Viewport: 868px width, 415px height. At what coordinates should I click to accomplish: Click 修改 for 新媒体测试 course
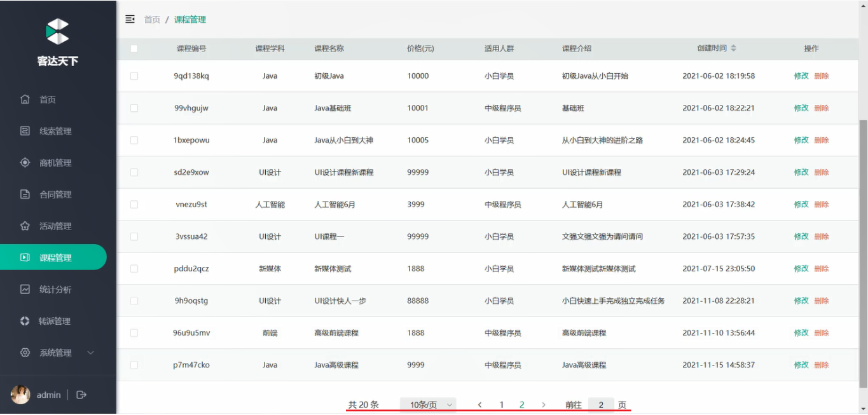point(801,268)
